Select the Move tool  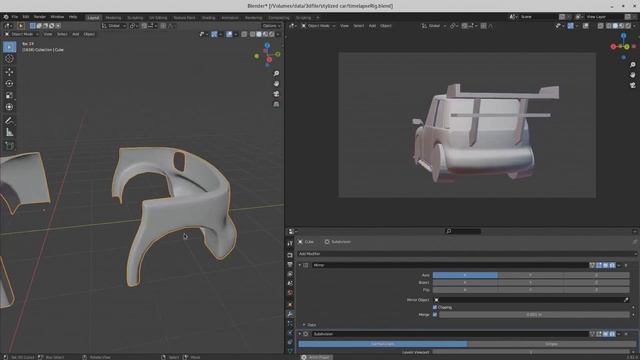[x=9, y=72]
